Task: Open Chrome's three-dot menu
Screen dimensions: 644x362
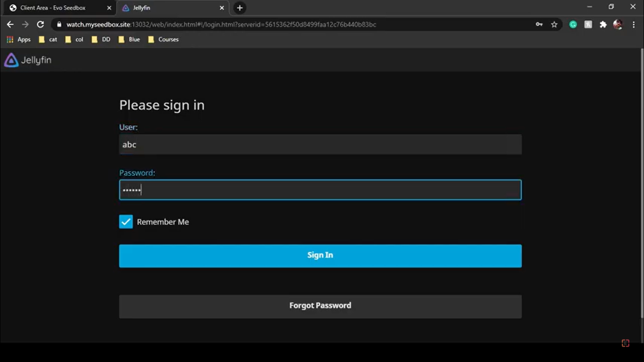Action: pyautogui.click(x=634, y=24)
